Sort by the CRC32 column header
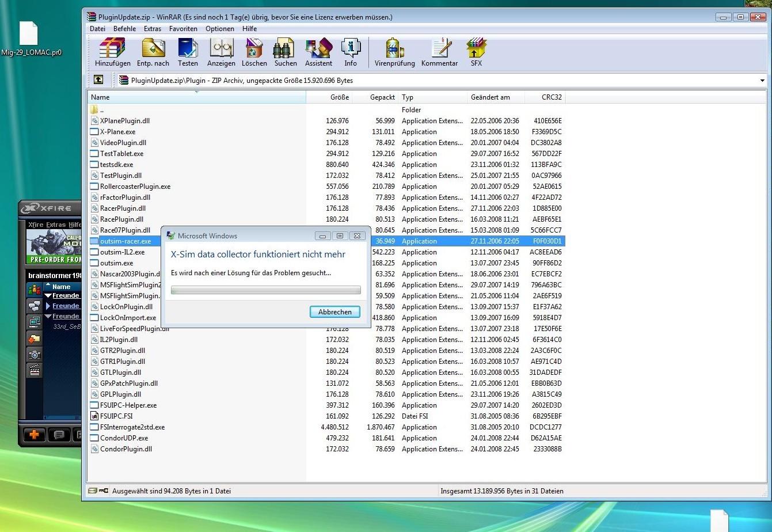This screenshot has height=532, width=772. [x=545, y=97]
